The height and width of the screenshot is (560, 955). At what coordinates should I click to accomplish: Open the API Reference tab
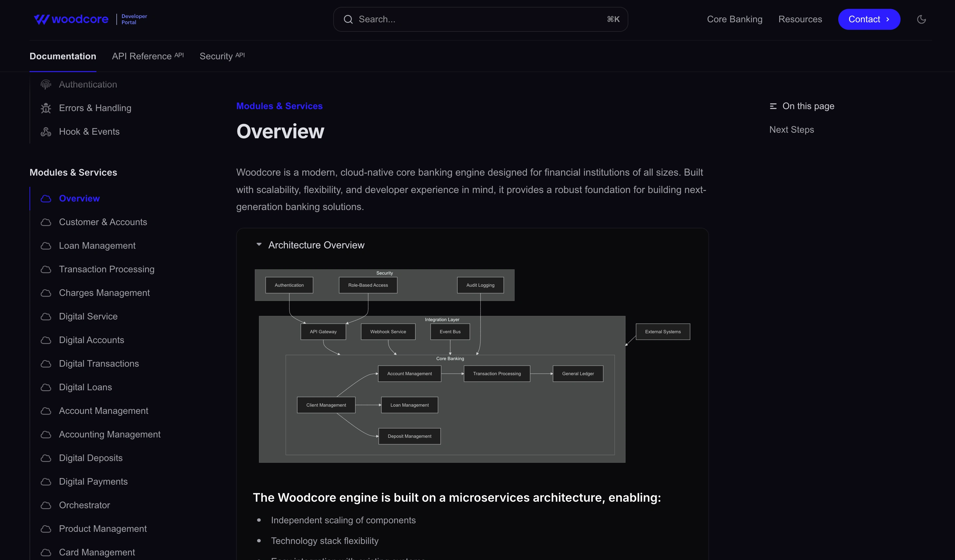148,56
